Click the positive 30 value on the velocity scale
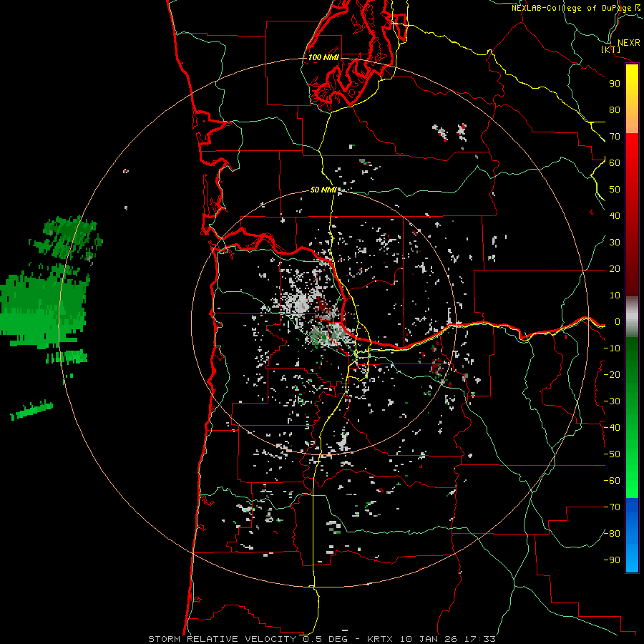This screenshot has height=644, width=644. point(615,243)
